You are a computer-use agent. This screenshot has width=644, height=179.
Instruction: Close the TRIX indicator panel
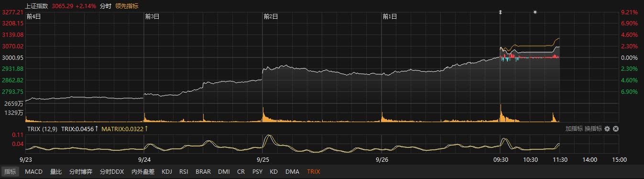616,129
